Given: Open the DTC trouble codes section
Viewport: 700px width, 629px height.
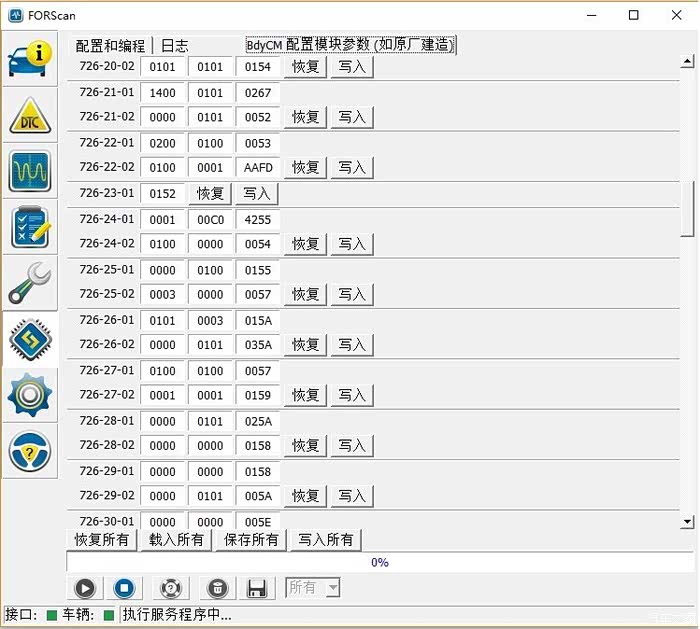Looking at the screenshot, I should (30, 116).
